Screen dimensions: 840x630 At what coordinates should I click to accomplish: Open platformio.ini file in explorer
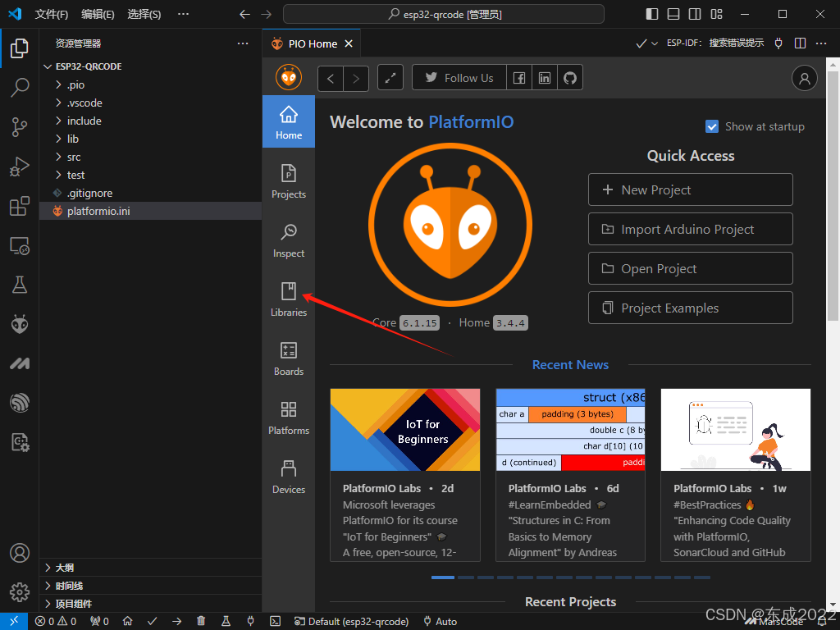pyautogui.click(x=151, y=211)
